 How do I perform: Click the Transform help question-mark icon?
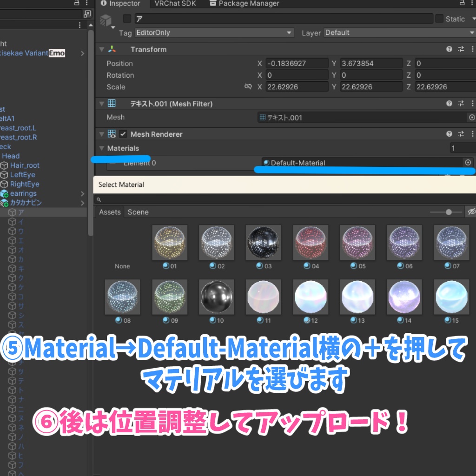click(x=449, y=49)
